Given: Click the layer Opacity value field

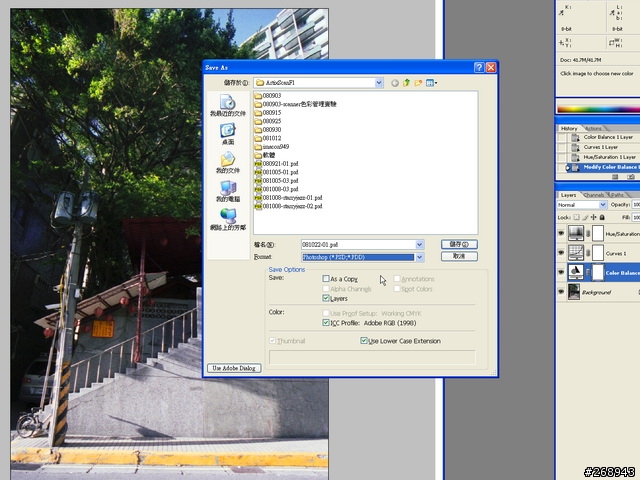Looking at the screenshot, I should point(636,204).
